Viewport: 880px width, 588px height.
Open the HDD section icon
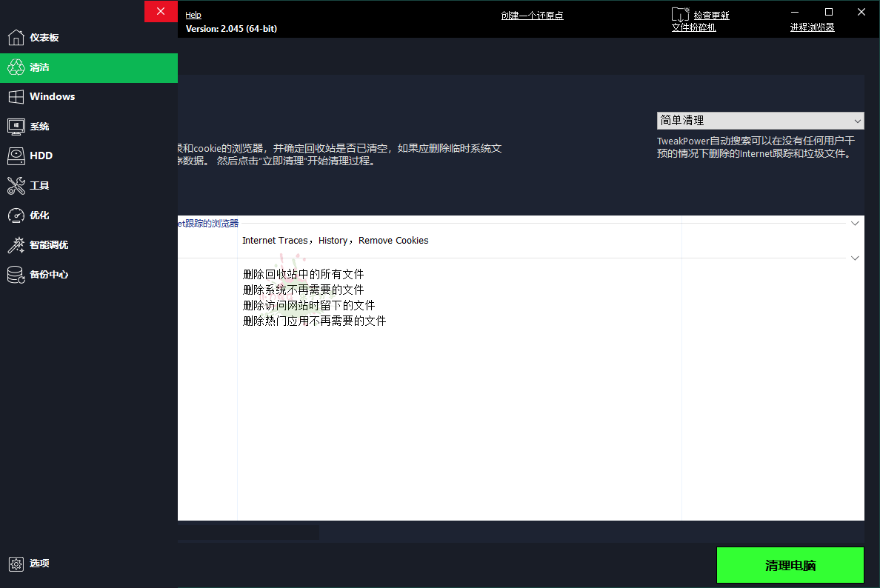point(16,156)
